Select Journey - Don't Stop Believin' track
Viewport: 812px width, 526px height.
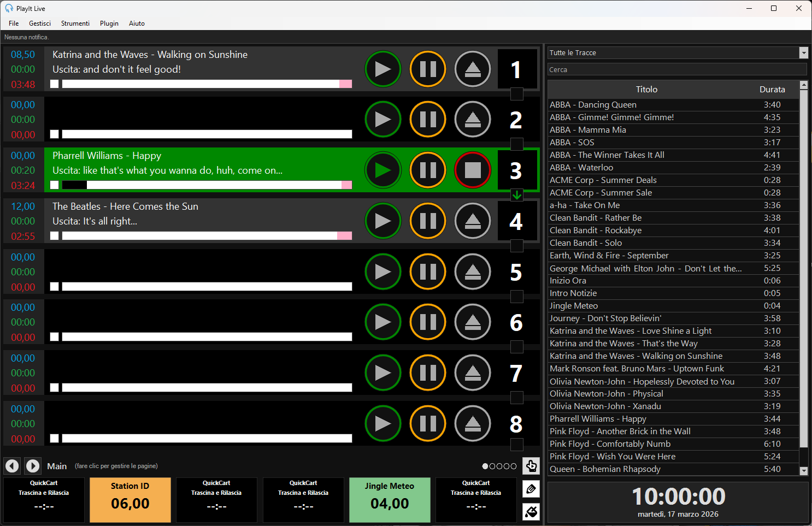(673, 318)
